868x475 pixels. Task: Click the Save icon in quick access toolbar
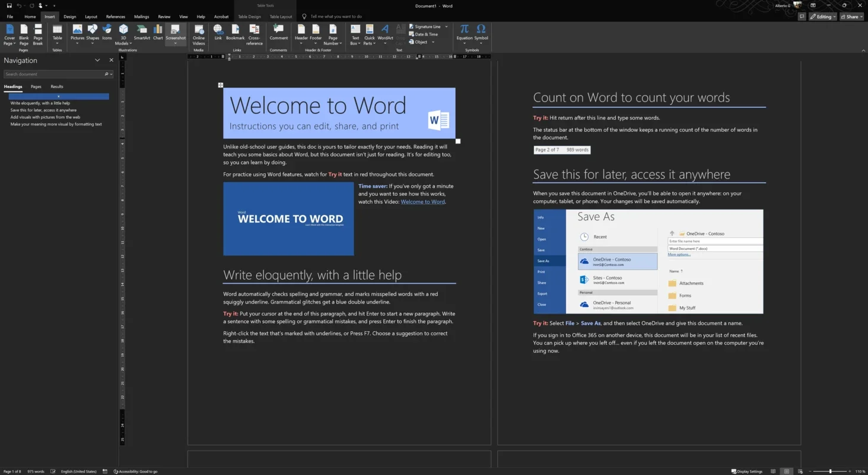pyautogui.click(x=9, y=6)
